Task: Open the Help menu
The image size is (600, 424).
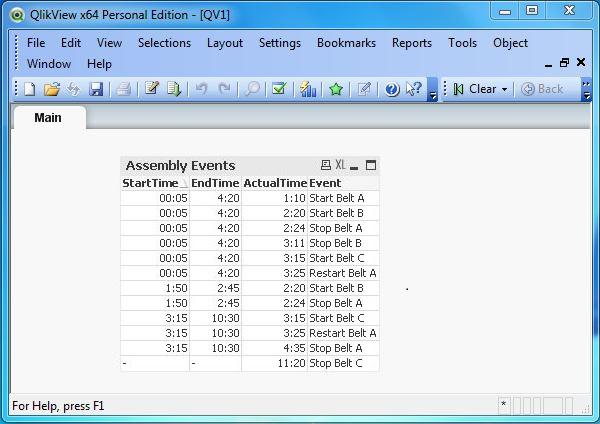Action: (99, 64)
